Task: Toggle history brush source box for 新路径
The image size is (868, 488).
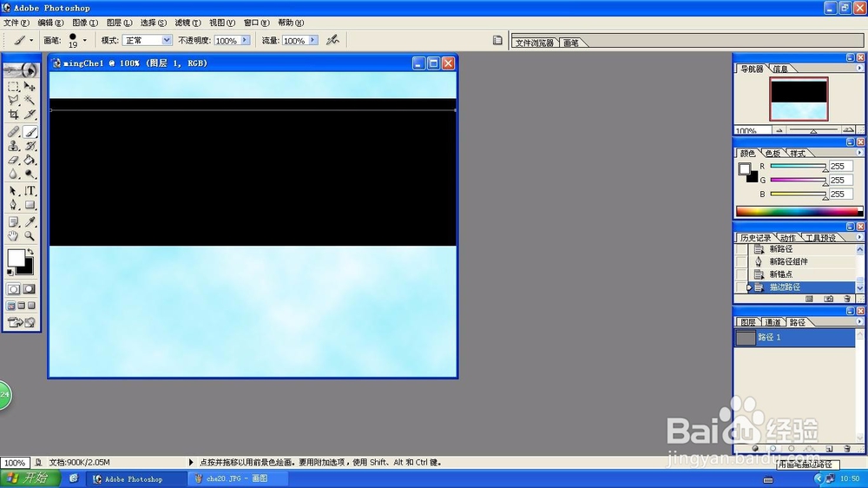Action: pos(740,249)
